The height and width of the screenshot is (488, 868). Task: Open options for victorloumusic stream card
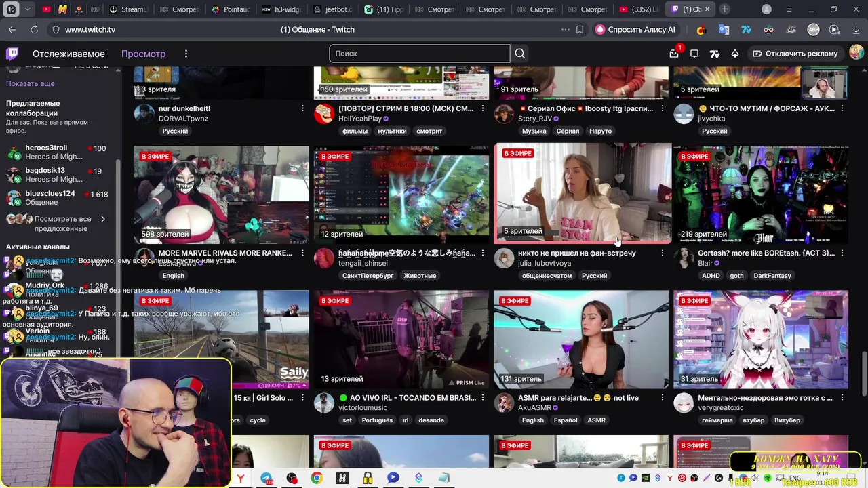point(483,397)
